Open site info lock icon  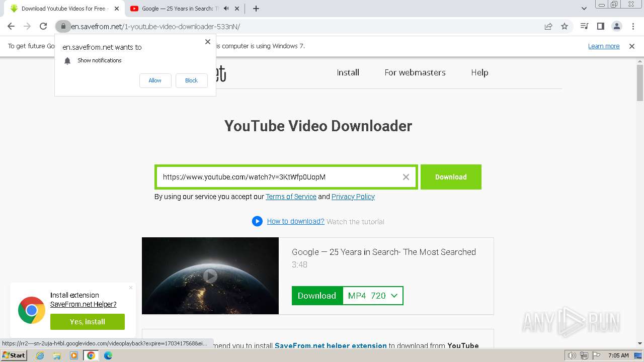tap(63, 26)
